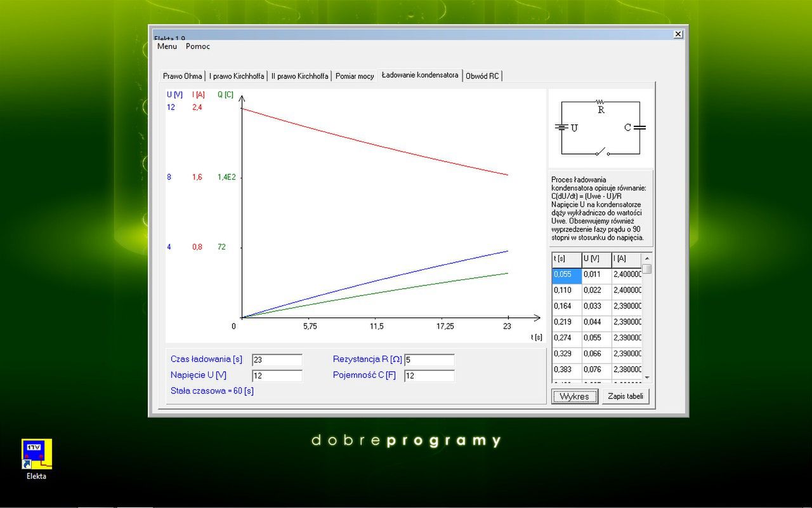
Task: Select the table cell 0,164
Action: (566, 307)
